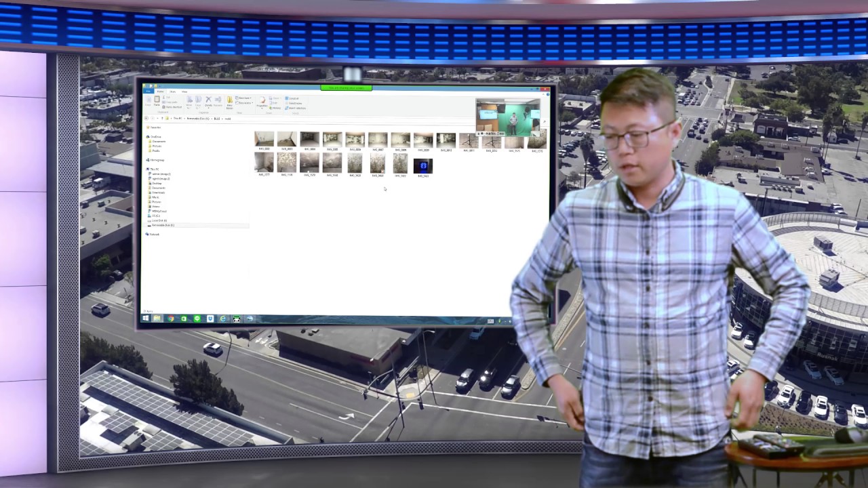Viewport: 868px width, 488px height.
Task: Select Desktop under This PC
Action: pyautogui.click(x=155, y=183)
